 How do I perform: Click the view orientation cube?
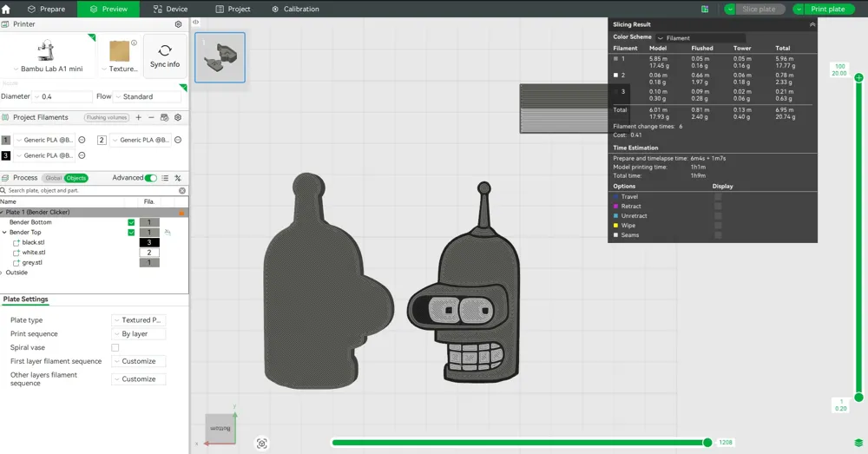click(220, 429)
